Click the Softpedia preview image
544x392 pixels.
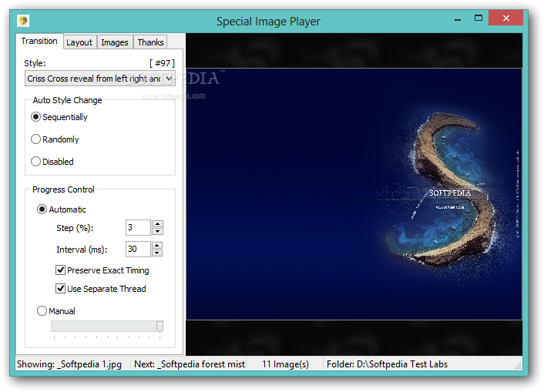click(354, 194)
